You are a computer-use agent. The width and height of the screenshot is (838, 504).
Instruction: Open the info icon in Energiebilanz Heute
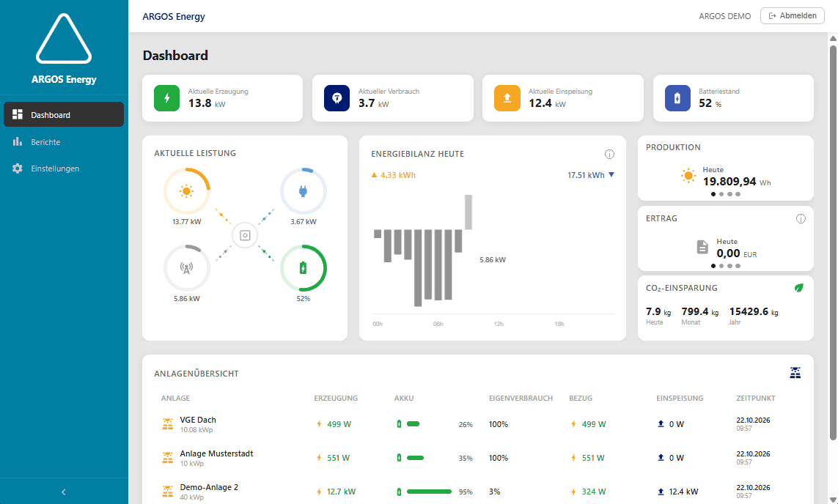[x=609, y=155]
